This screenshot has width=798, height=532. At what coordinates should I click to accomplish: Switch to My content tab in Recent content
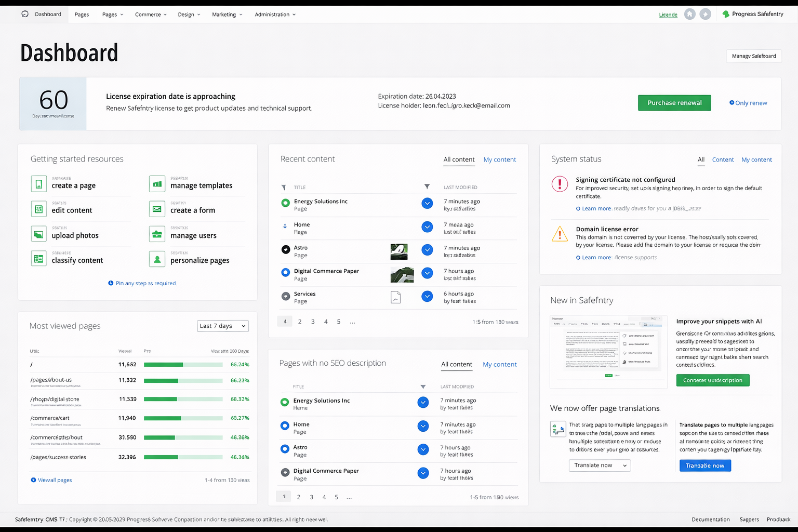click(x=499, y=159)
